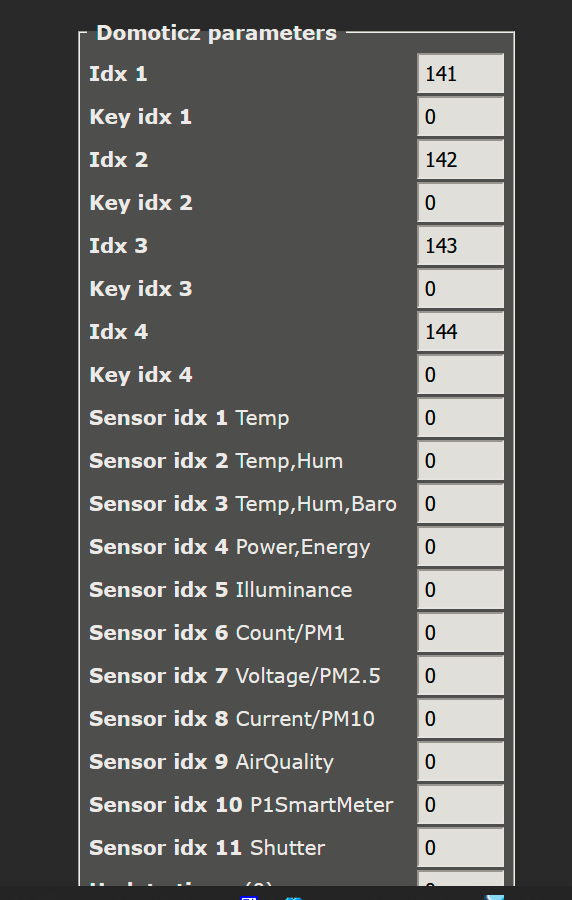The height and width of the screenshot is (900, 572).
Task: Click Sensor idx 7 Voltage/PM2.5 field
Action: click(x=461, y=676)
